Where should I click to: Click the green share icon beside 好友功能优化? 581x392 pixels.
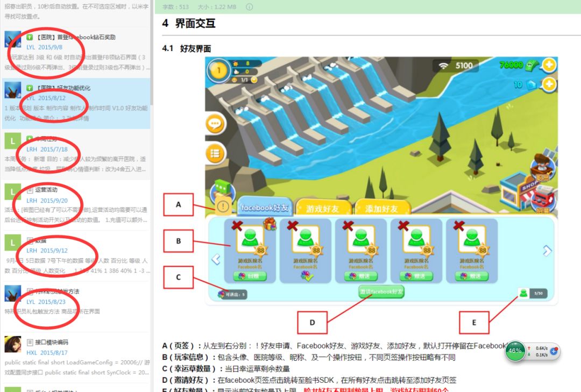point(30,88)
